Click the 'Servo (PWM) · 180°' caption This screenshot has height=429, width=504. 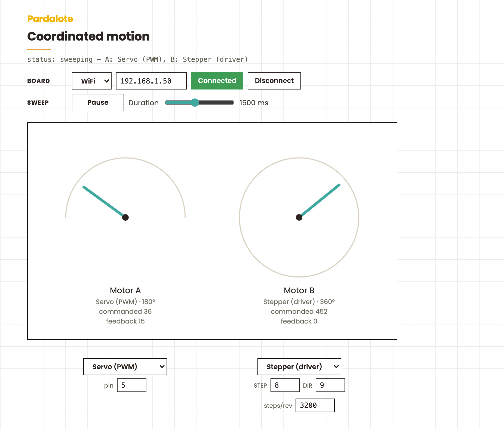(125, 302)
